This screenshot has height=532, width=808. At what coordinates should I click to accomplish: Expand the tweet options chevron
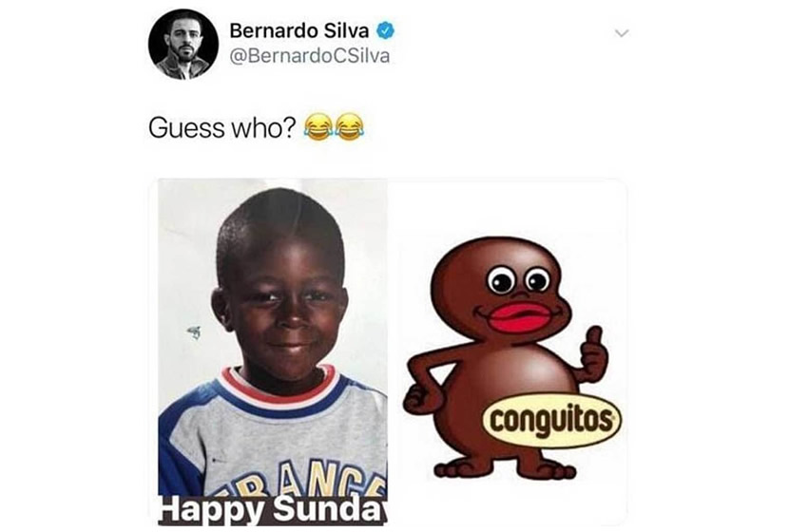point(622,33)
